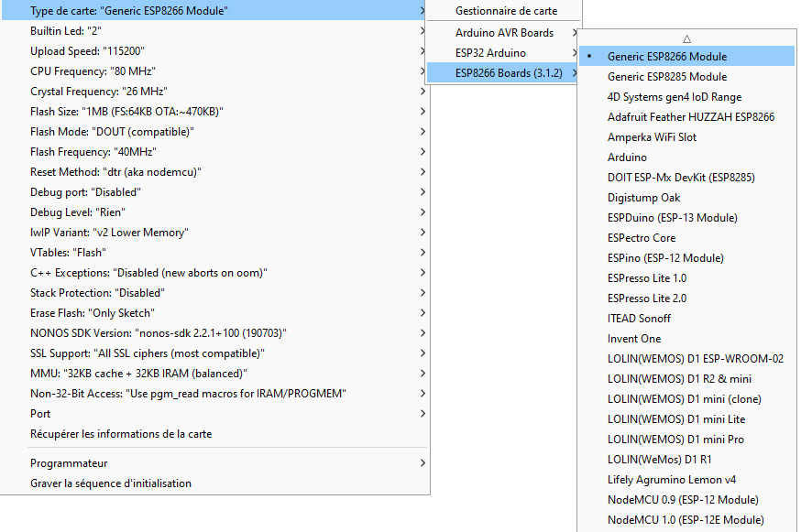
Task: Select Digistump Oak board
Action: (686, 198)
